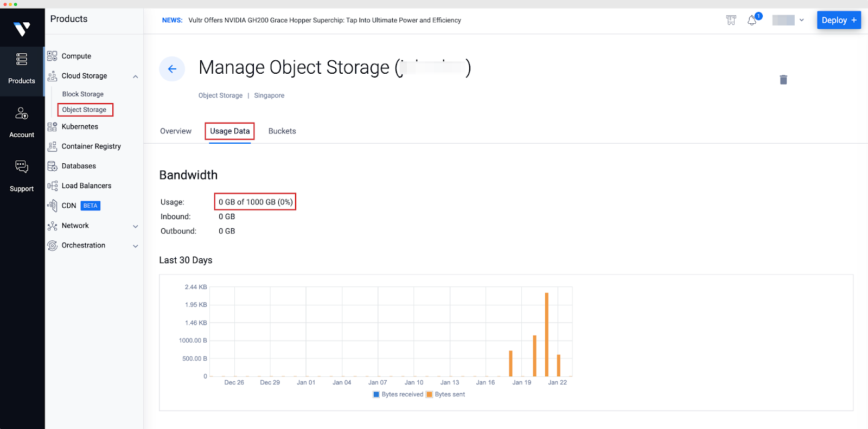Open notifications bell icon

pyautogui.click(x=752, y=21)
